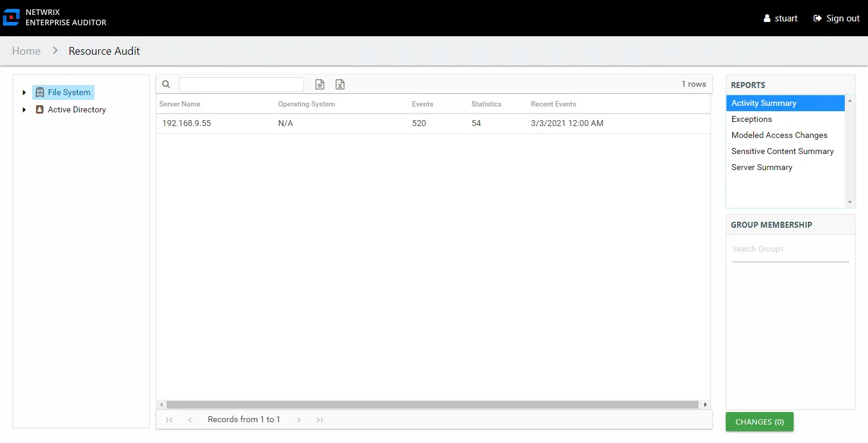Screen dimensions: 868x443
Task: Sort by Statistics column header
Action: (x=486, y=104)
